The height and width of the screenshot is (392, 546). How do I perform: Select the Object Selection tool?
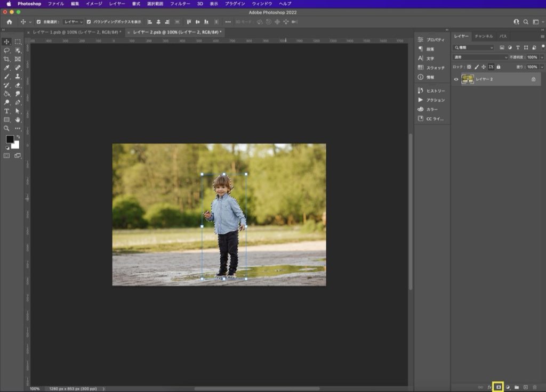point(18,51)
